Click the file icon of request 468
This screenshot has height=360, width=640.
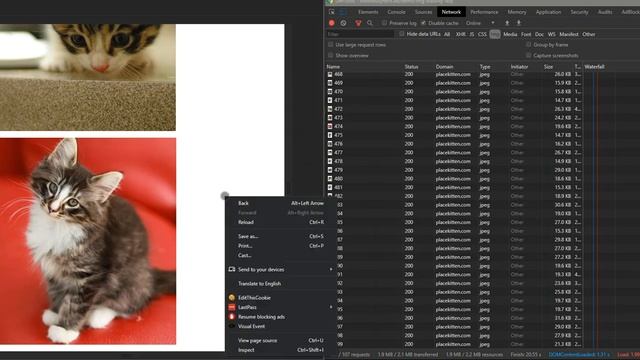(x=330, y=74)
